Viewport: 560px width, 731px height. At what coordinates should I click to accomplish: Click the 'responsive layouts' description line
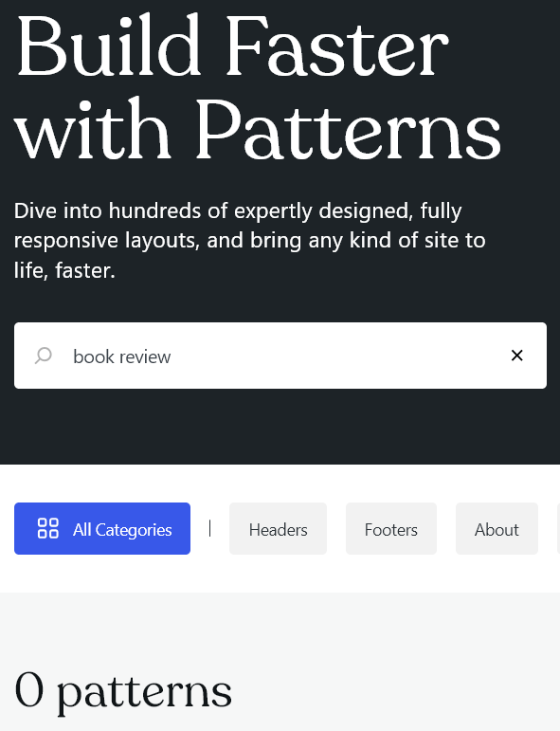[x=250, y=241]
